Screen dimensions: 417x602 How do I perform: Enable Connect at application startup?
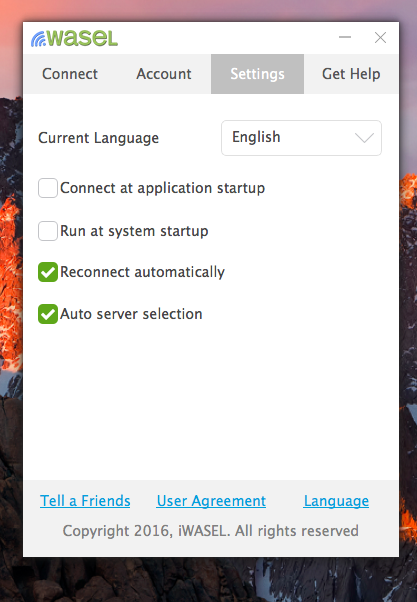tap(48, 188)
